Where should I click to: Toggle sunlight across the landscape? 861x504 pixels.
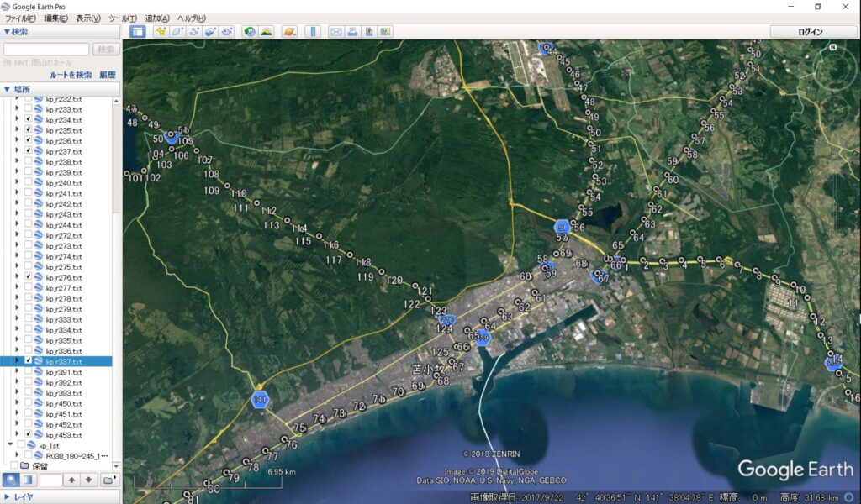pos(267,32)
